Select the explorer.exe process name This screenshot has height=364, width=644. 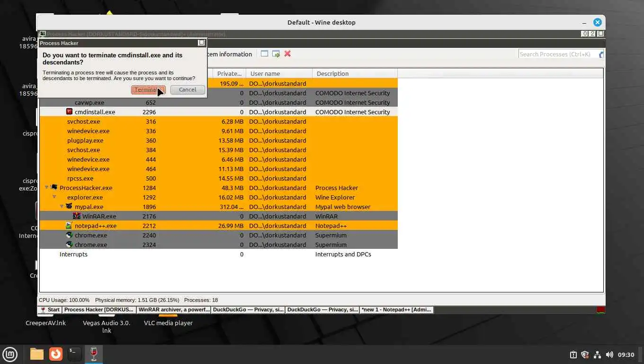tap(85, 197)
